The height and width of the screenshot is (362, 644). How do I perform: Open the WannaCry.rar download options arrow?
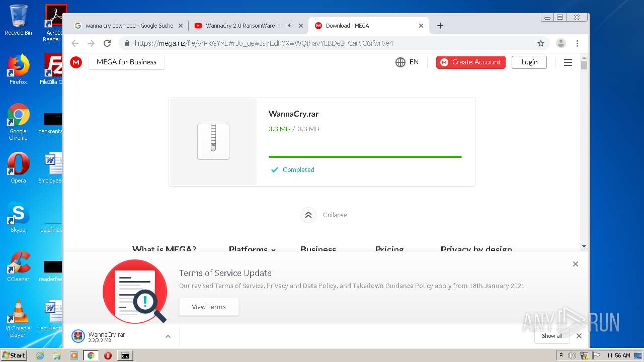pos(168,336)
